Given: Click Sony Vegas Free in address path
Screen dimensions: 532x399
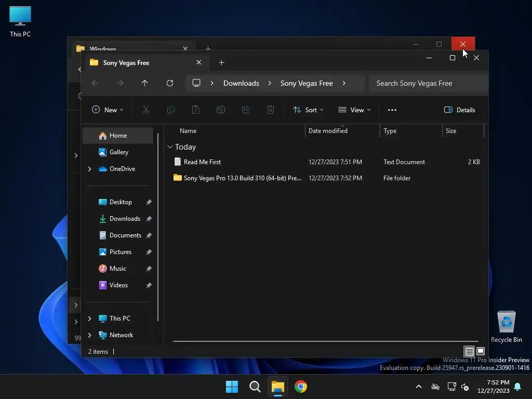Looking at the screenshot, I should (x=307, y=83).
